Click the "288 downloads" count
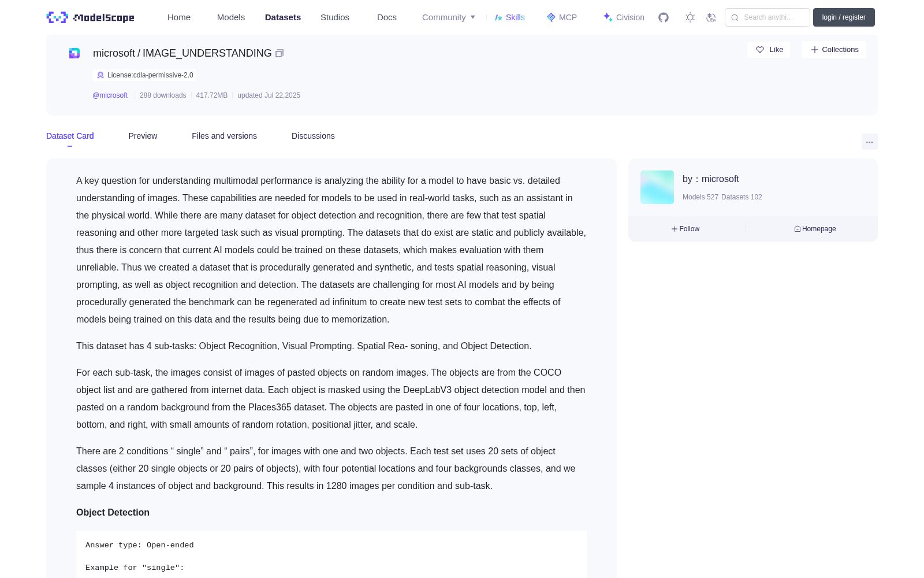The image size is (924, 578). tap(163, 95)
